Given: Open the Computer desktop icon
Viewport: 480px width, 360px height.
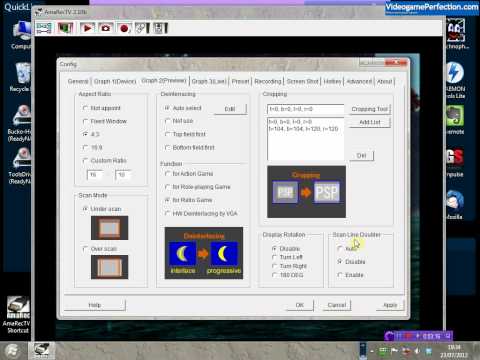Looking at the screenshot, I should click(x=22, y=35).
